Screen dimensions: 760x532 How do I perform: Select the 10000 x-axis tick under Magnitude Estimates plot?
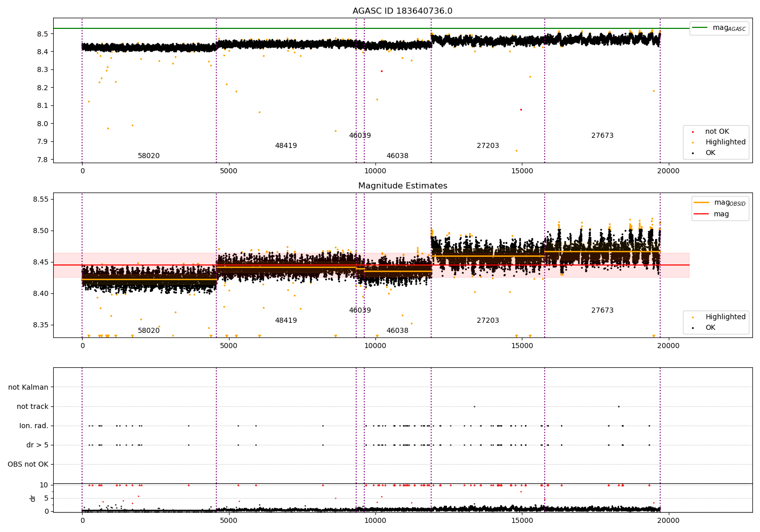click(375, 346)
